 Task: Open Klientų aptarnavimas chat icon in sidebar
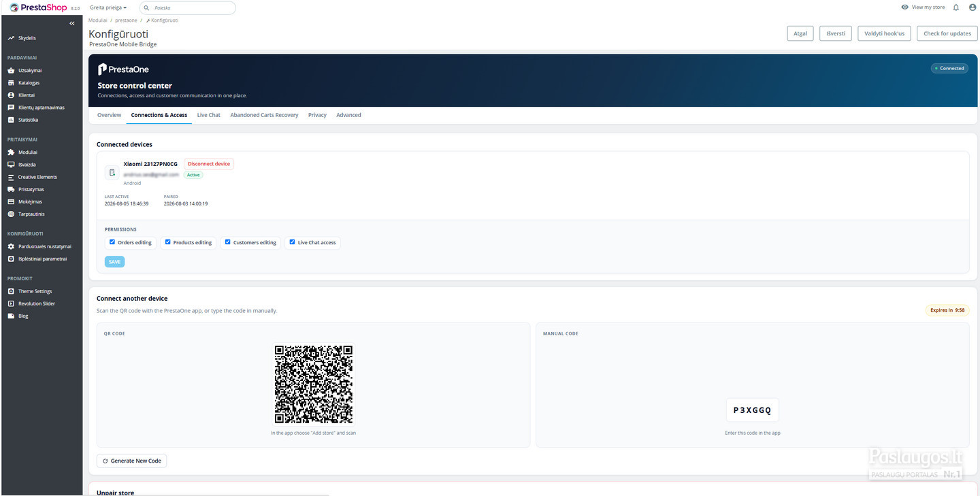click(11, 108)
